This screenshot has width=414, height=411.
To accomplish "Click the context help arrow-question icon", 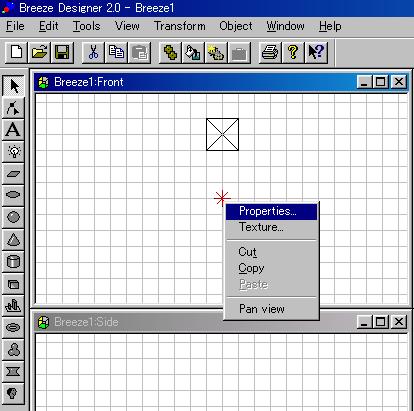I will 316,52.
